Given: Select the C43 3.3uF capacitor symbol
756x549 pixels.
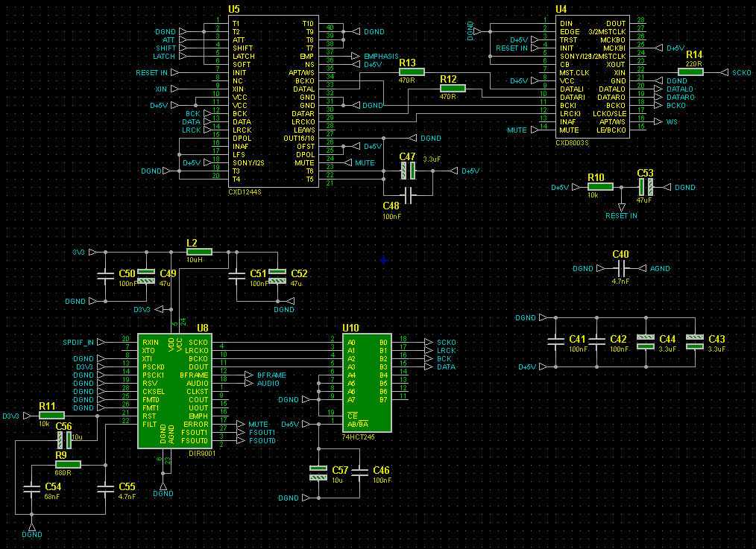Looking at the screenshot, I should coord(695,341).
